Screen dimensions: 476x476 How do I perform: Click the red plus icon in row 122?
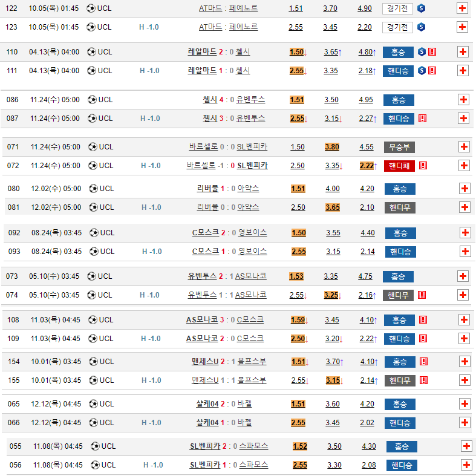(462, 8)
